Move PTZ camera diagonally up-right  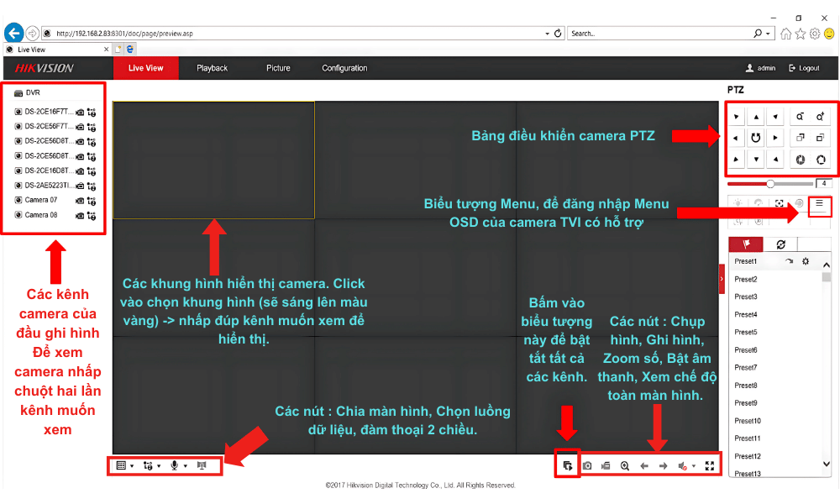(x=775, y=117)
